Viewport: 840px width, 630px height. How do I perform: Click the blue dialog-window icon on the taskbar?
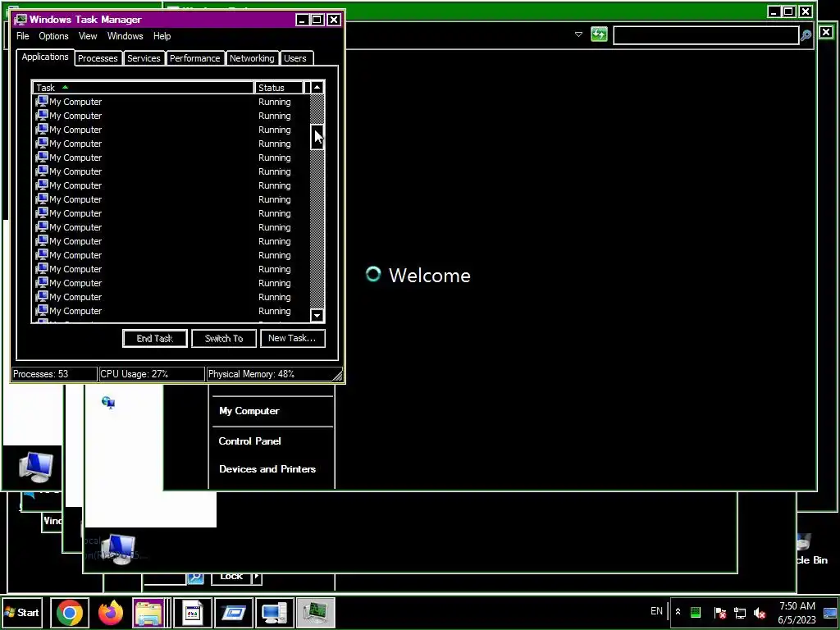(233, 612)
